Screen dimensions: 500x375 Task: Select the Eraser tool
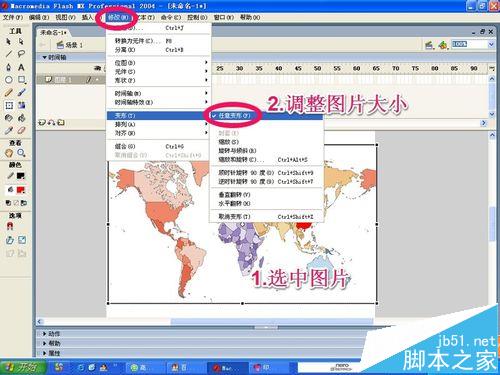pyautogui.click(x=21, y=131)
